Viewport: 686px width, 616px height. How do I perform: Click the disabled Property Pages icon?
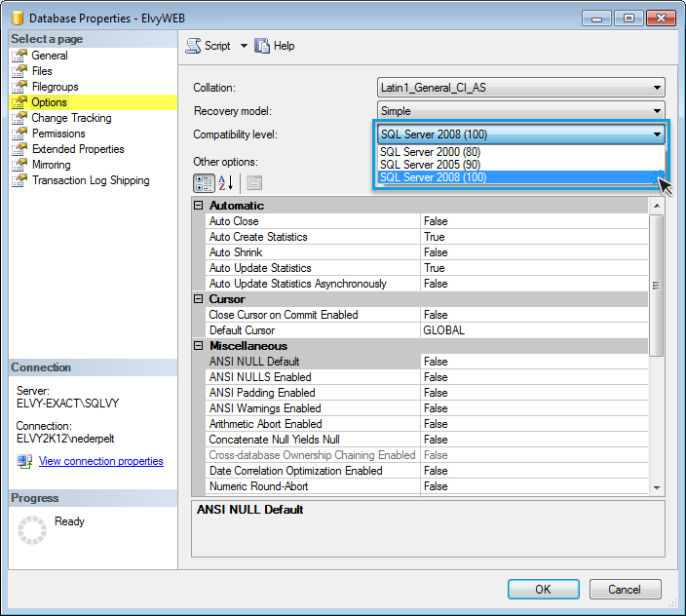click(x=254, y=183)
